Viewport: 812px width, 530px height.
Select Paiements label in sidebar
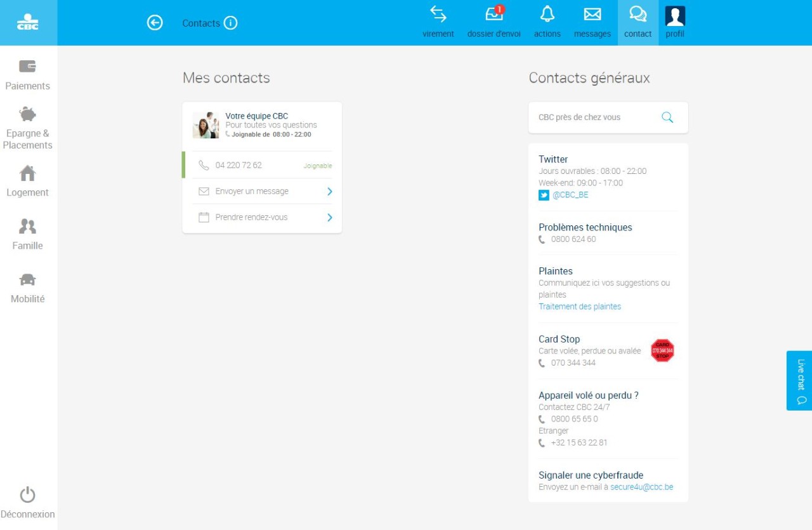tap(28, 86)
